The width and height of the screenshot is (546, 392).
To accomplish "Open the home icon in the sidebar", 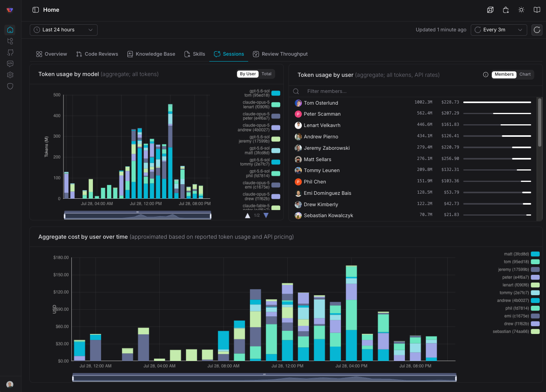I will (x=10, y=30).
